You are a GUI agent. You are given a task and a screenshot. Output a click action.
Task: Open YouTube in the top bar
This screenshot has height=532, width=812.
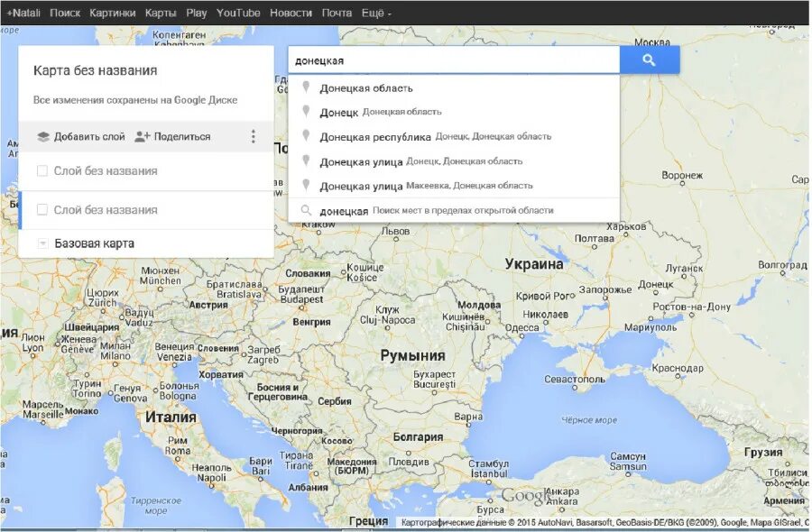[238, 13]
